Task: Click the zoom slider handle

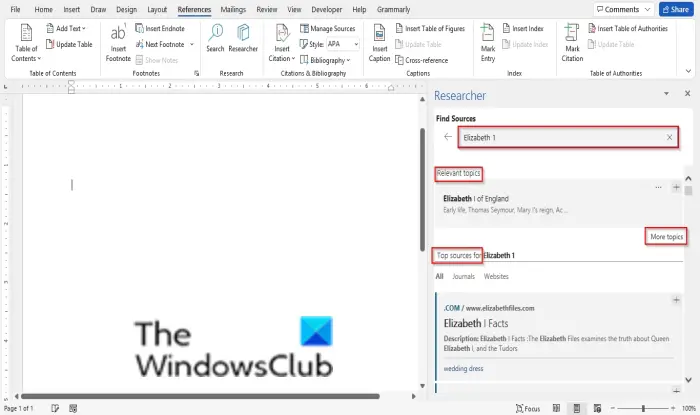Action: tap(643, 408)
